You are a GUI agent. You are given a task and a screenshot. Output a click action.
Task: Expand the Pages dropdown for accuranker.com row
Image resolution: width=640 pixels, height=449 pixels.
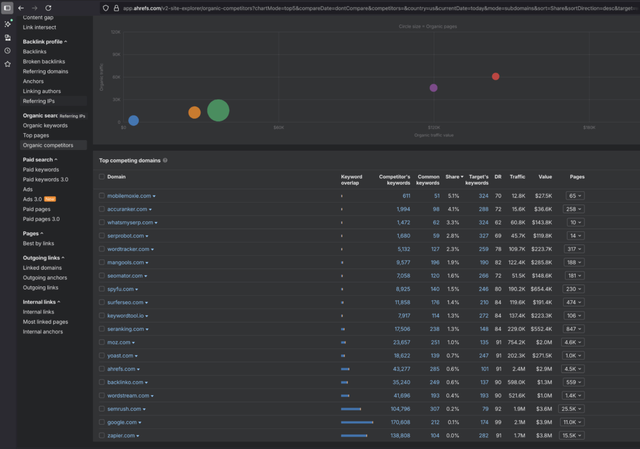pyautogui.click(x=573, y=209)
